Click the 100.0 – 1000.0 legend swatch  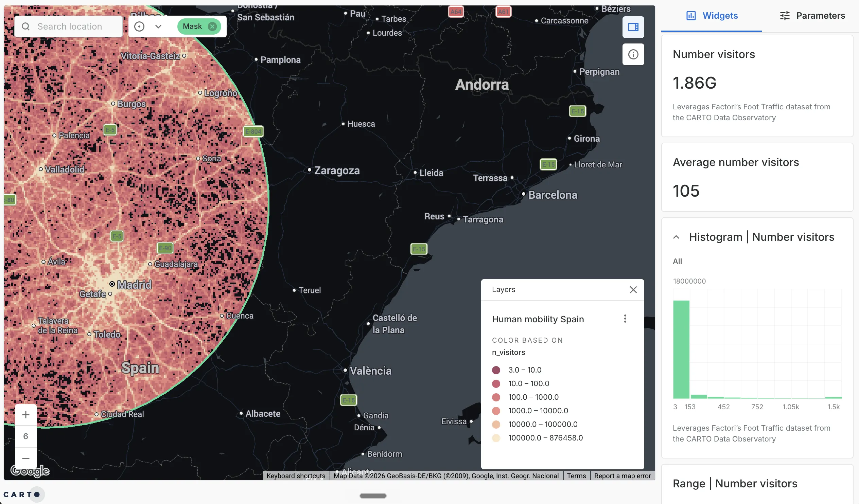[x=496, y=397]
